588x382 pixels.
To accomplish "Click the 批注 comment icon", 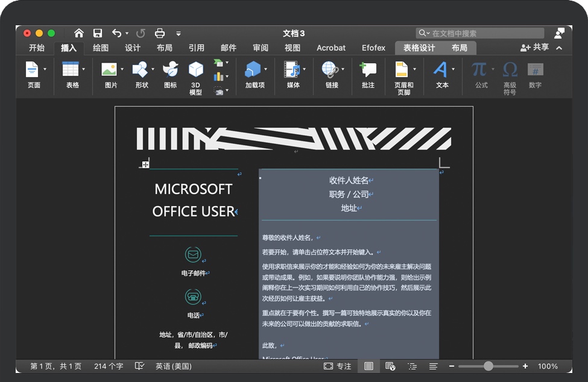I will pos(368,70).
